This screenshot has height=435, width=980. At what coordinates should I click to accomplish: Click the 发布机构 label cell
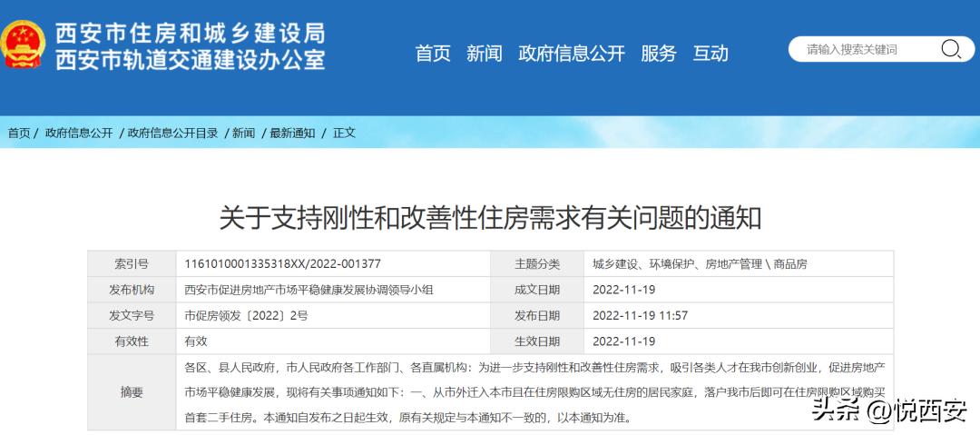[132, 290]
